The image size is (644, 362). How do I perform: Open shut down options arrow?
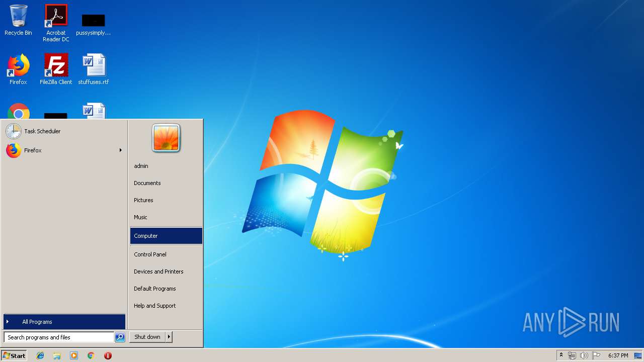[169, 337]
